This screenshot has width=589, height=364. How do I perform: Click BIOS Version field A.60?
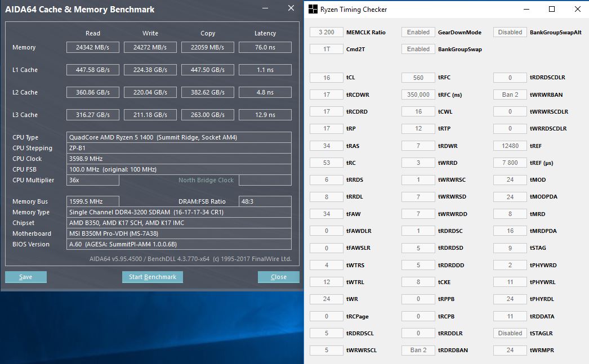[179, 244]
